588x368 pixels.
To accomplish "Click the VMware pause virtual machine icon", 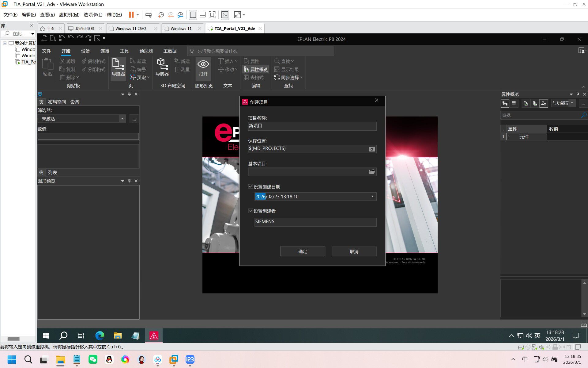I will pos(131,15).
